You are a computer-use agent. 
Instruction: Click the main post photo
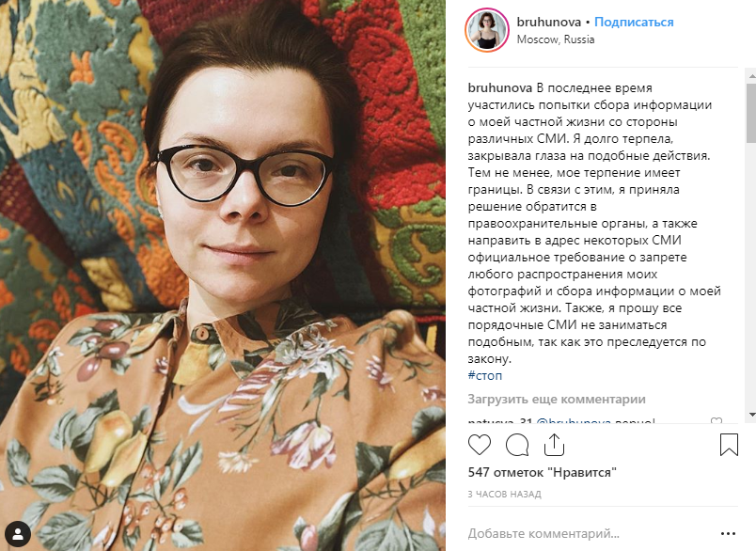tap(223, 275)
